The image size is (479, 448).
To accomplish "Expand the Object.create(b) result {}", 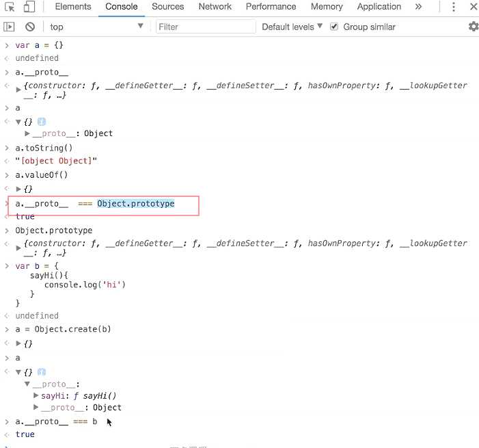I will (x=18, y=343).
